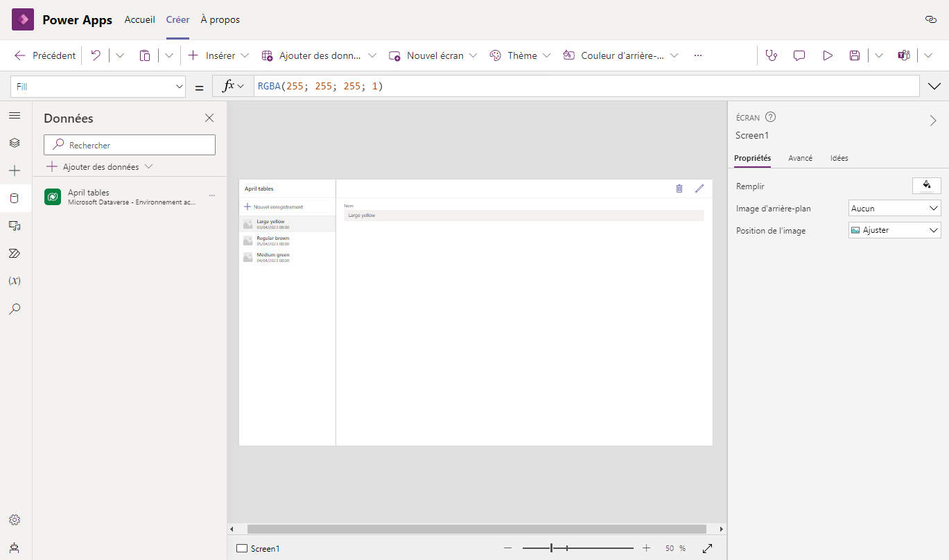Zoom in with the plus icon
949x560 pixels.
coord(647,548)
